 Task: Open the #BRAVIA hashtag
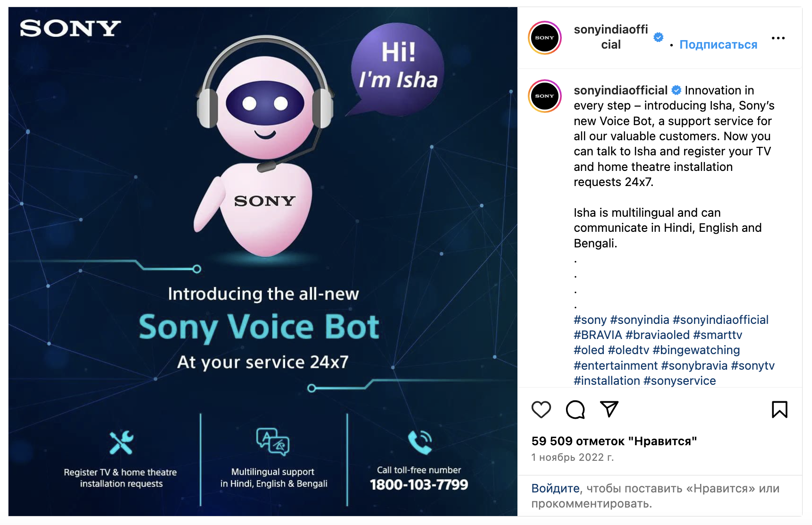pyautogui.click(x=598, y=335)
